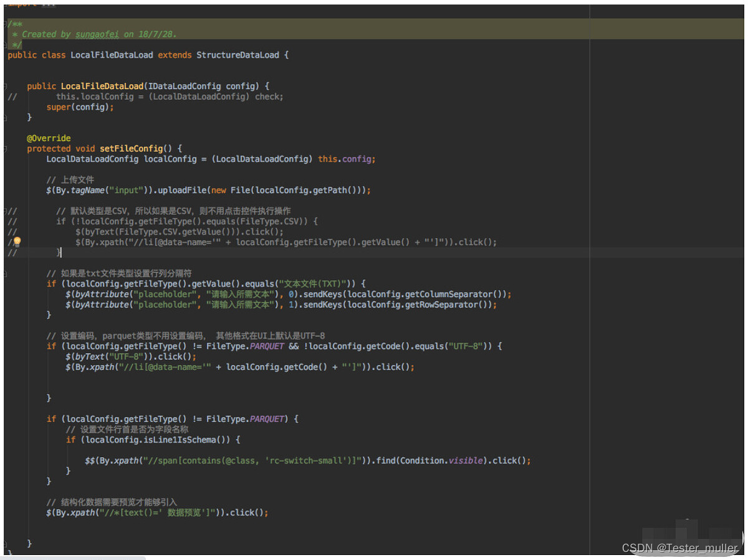Click fold marker beside the txt separator comment

(x=6, y=273)
